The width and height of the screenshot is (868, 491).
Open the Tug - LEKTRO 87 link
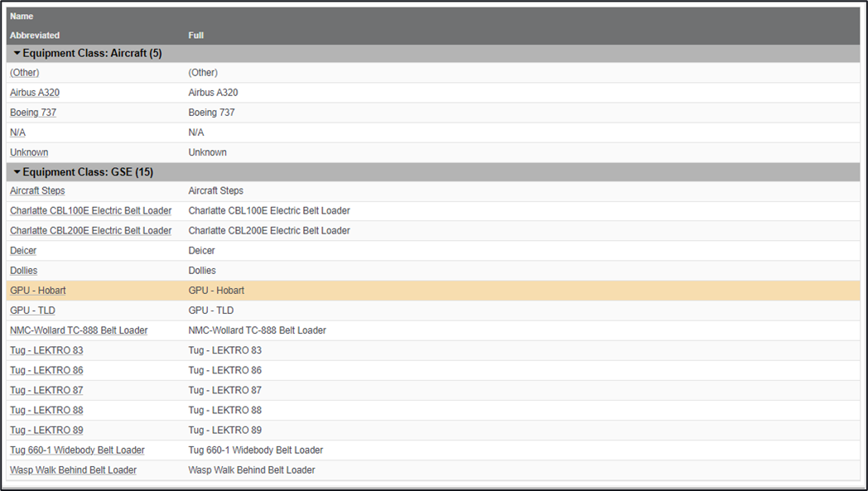tap(46, 390)
